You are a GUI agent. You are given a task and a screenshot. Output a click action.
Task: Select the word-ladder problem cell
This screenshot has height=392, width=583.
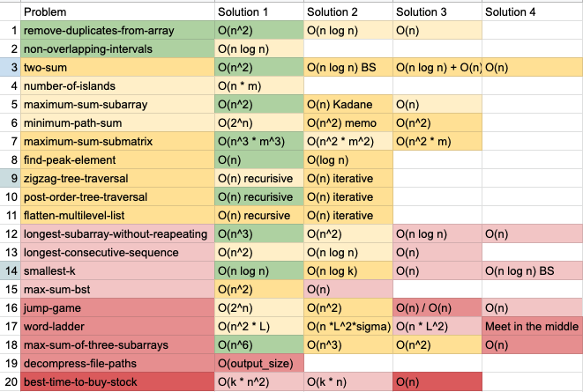[117, 326]
